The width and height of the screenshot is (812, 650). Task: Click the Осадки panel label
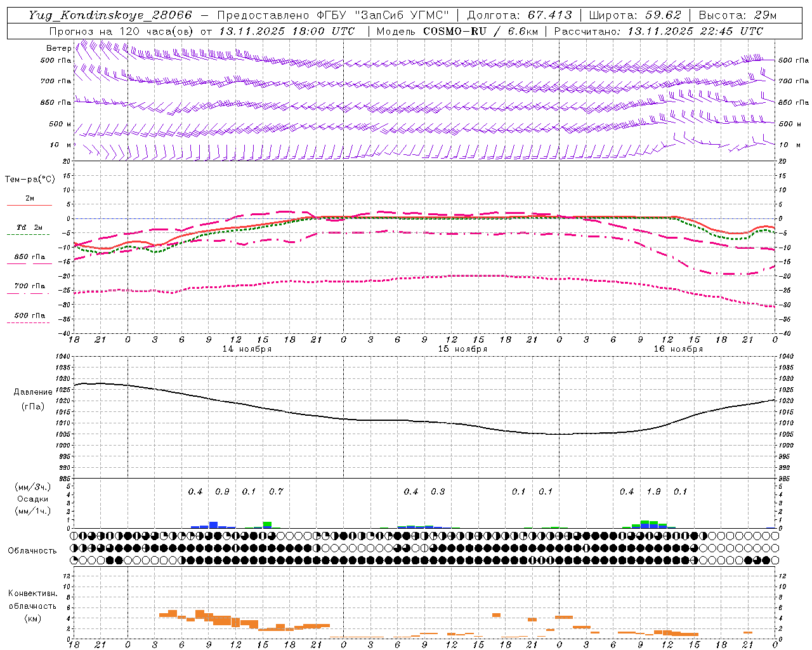click(x=32, y=499)
